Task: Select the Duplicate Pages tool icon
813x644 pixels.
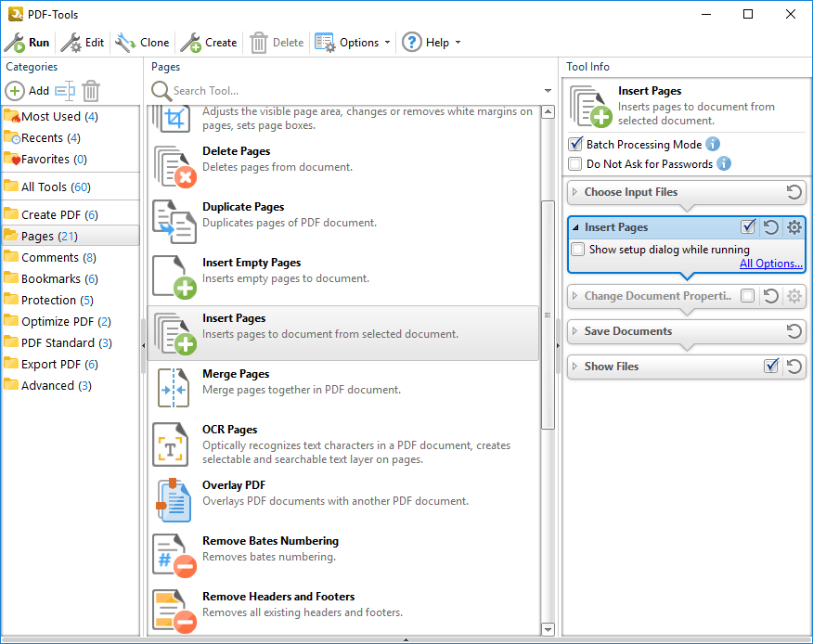Action: pos(174,222)
